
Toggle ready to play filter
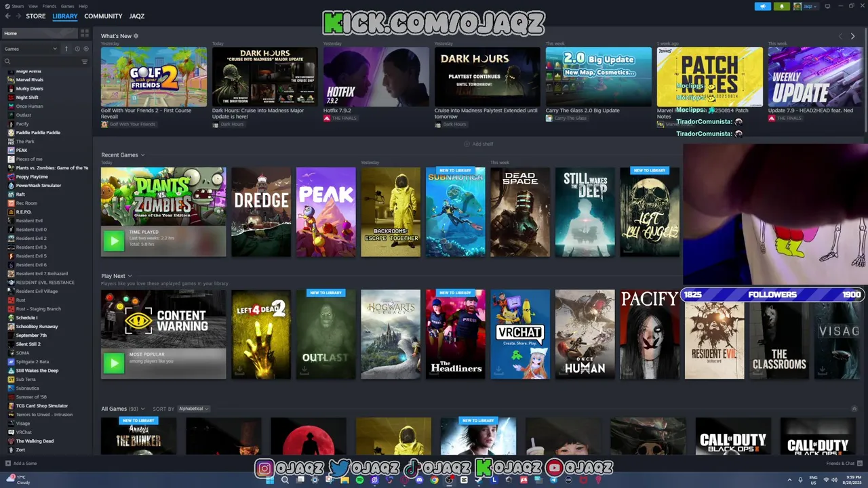click(85, 49)
